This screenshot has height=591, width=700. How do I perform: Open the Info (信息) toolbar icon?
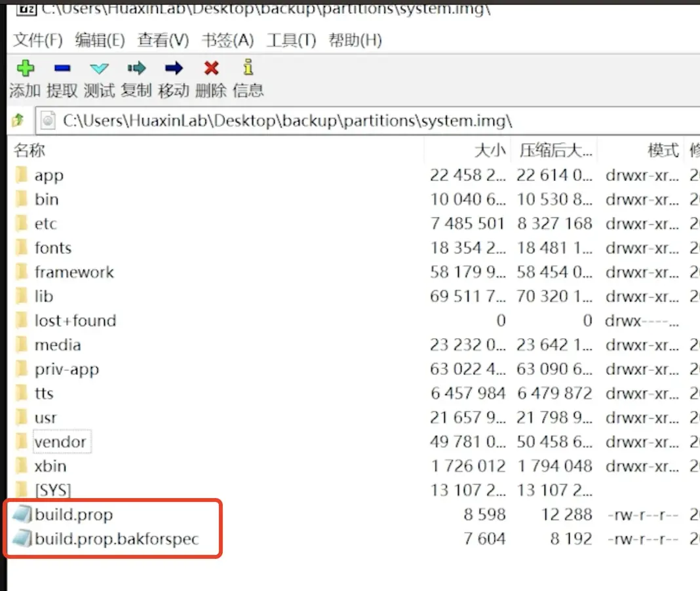[248, 67]
